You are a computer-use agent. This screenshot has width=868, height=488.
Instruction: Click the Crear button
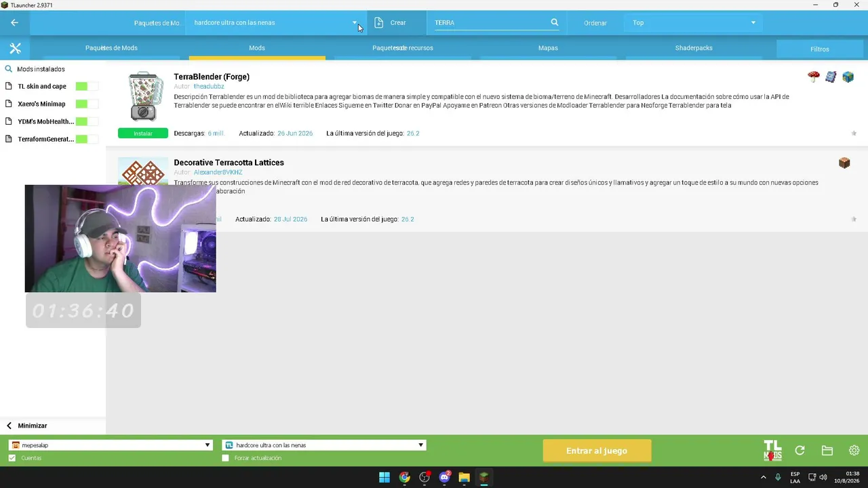[x=398, y=22]
